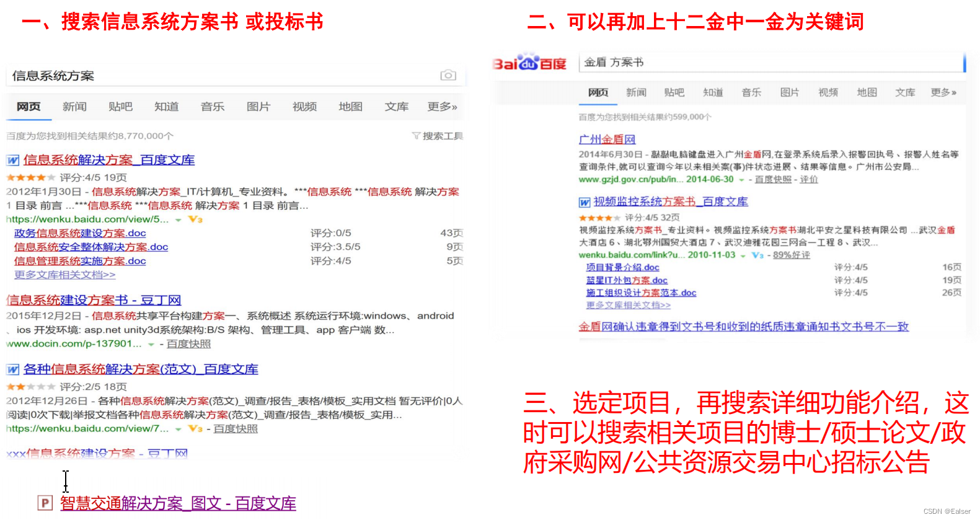Open result 信息系统解决方案_百度文库
980x520 pixels.
click(109, 160)
